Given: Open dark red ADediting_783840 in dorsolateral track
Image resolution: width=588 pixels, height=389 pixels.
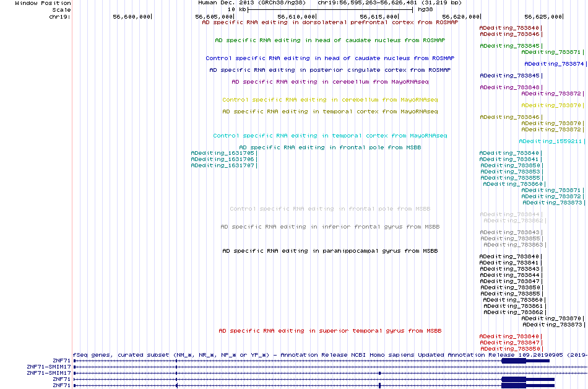Looking at the screenshot, I should [511, 28].
